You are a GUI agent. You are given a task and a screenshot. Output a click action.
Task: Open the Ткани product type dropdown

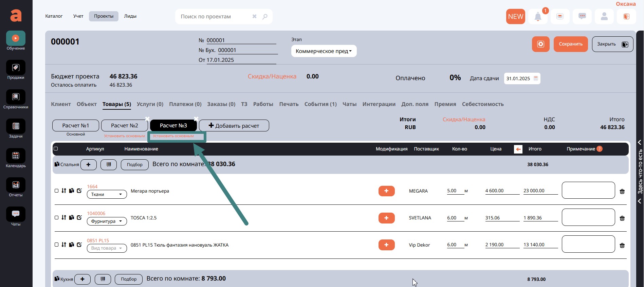[107, 195]
